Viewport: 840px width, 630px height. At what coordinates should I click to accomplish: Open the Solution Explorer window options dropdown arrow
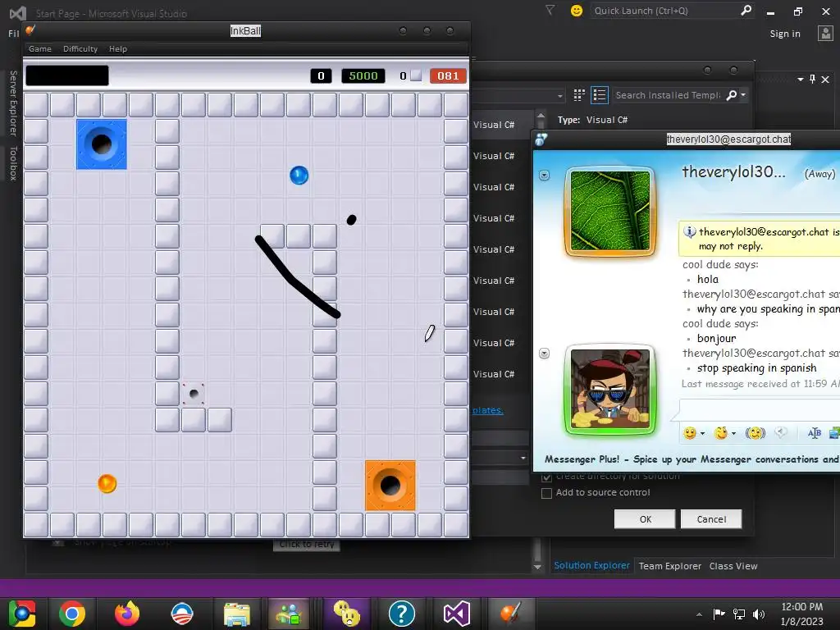tap(800, 80)
